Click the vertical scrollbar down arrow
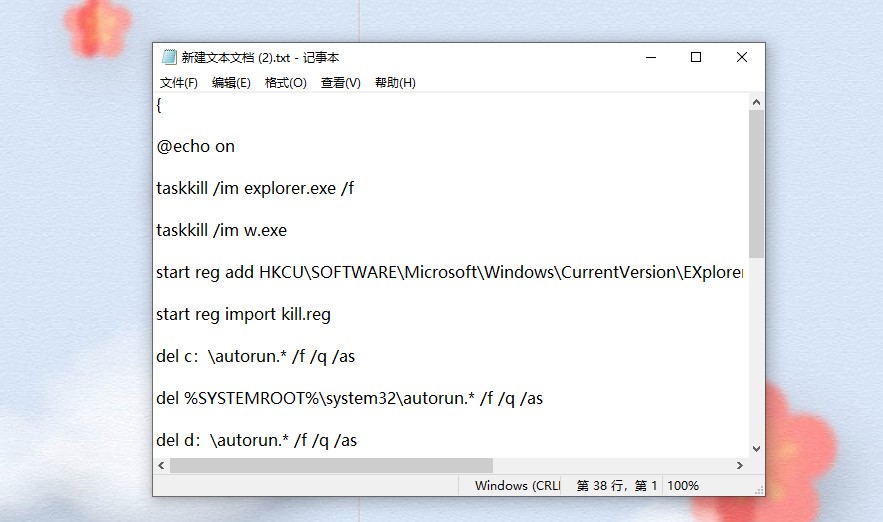The image size is (883, 522). [756, 449]
